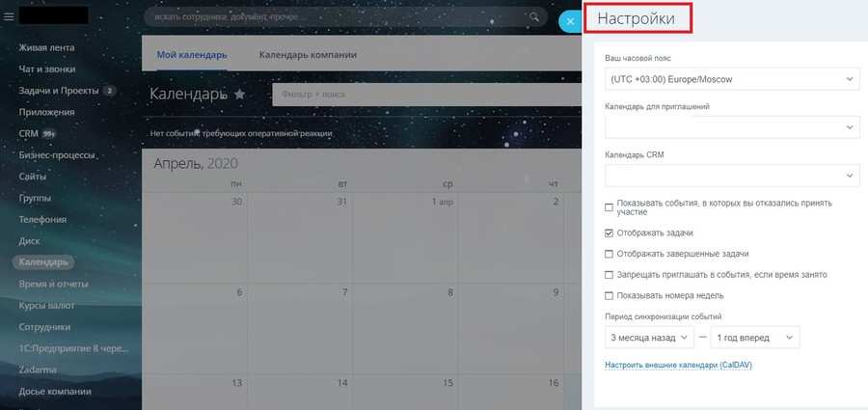Expand Календарь для приглашений dropdown
The image size is (868, 410).
point(732,127)
